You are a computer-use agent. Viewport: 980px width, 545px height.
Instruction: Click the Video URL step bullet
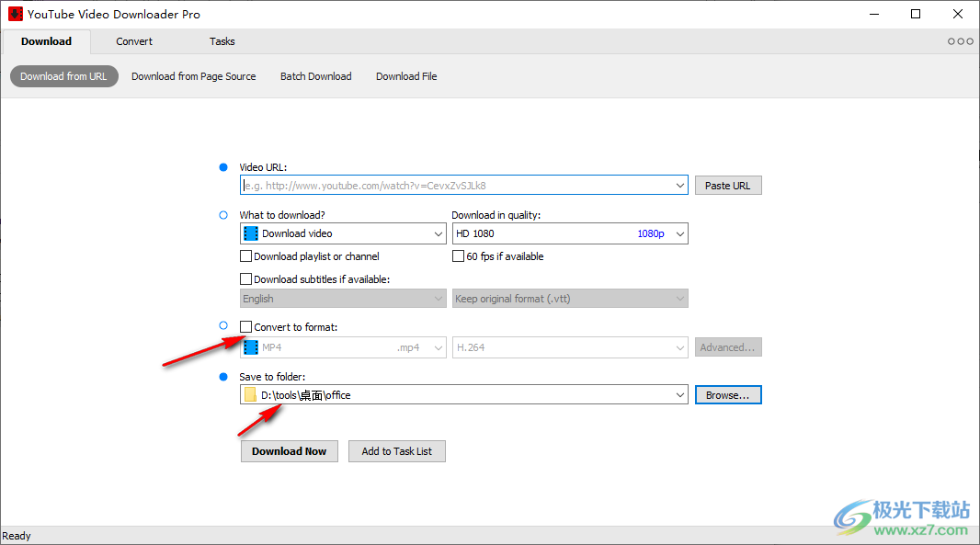point(223,167)
